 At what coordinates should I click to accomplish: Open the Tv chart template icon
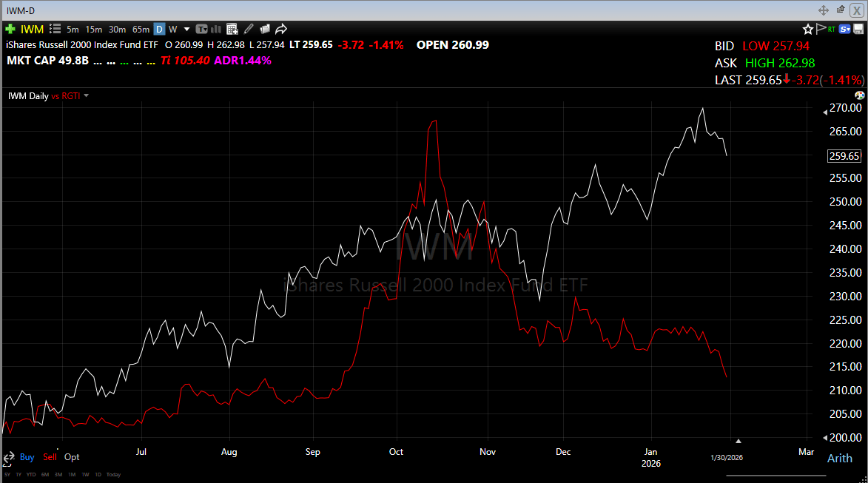[201, 30]
